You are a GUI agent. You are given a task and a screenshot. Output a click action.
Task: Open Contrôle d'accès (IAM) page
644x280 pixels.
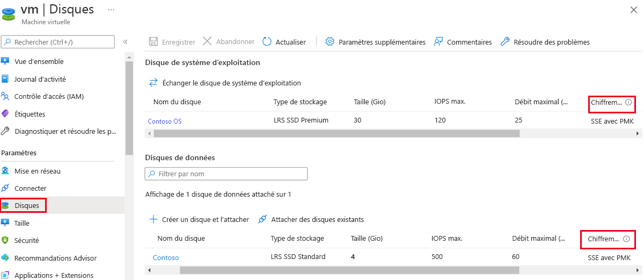point(49,96)
